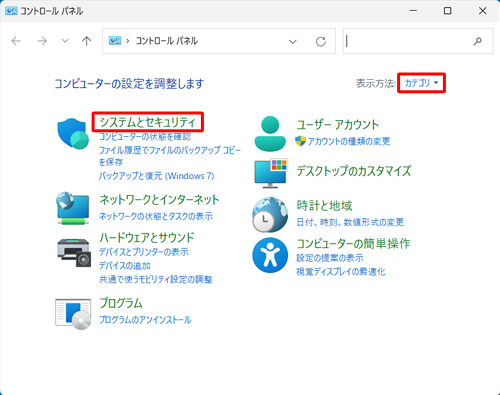Open バックアップと復元 (Windows 7)
500x395 pixels.
(x=157, y=176)
